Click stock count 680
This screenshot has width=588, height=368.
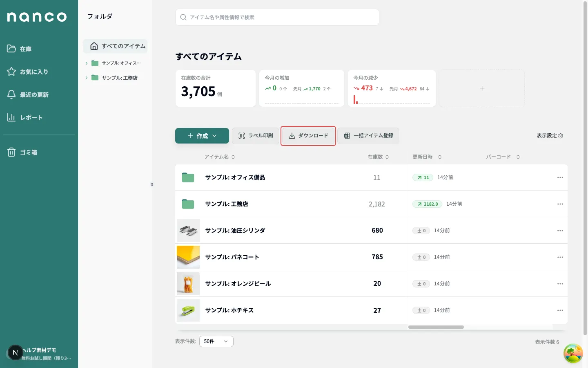377,231
